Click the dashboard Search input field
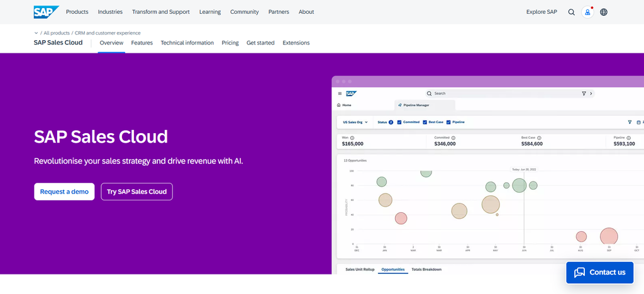 coord(509,94)
